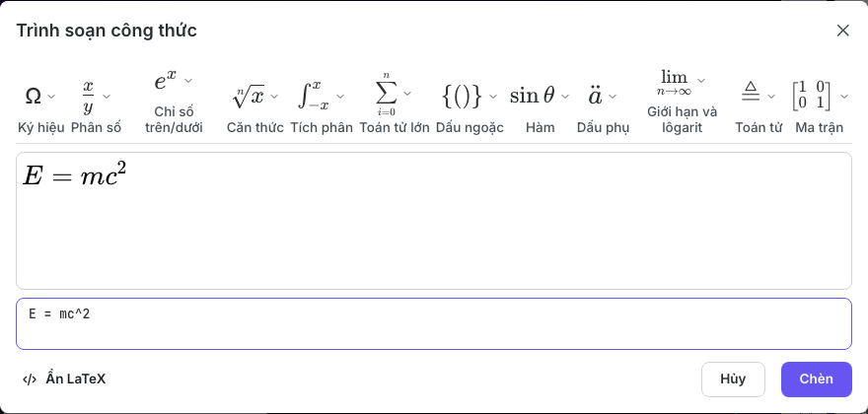Image resolution: width=868 pixels, height=414 pixels.
Task: Expand the chevron next to lim n→∞
Action: coord(701,80)
